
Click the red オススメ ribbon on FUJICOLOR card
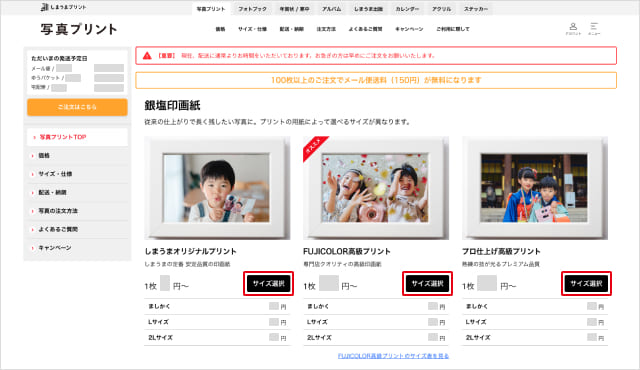[x=315, y=148]
